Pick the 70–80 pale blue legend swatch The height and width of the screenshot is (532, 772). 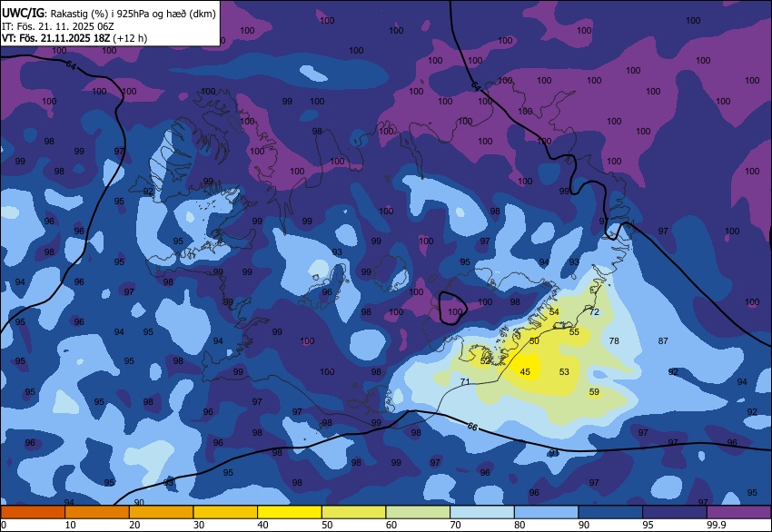click(x=482, y=512)
